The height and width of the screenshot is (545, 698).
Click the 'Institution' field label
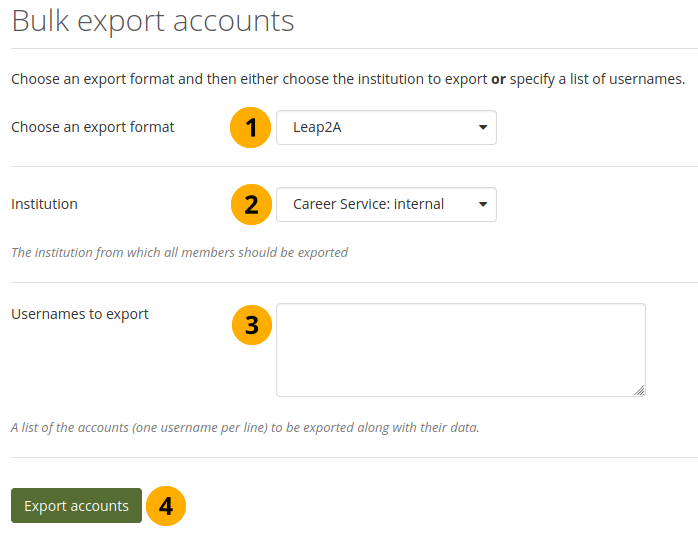[44, 204]
